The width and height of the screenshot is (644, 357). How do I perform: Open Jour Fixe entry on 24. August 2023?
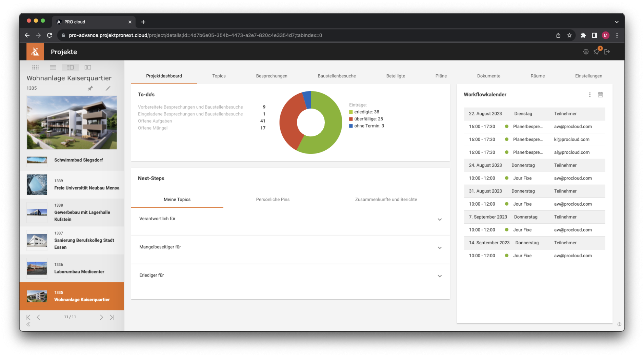click(x=534, y=178)
